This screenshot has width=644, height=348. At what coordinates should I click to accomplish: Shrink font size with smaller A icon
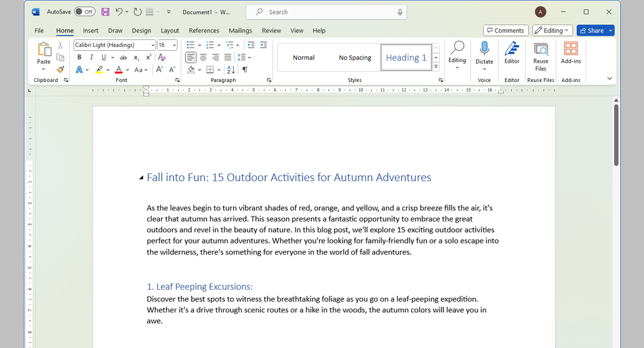coord(172,69)
